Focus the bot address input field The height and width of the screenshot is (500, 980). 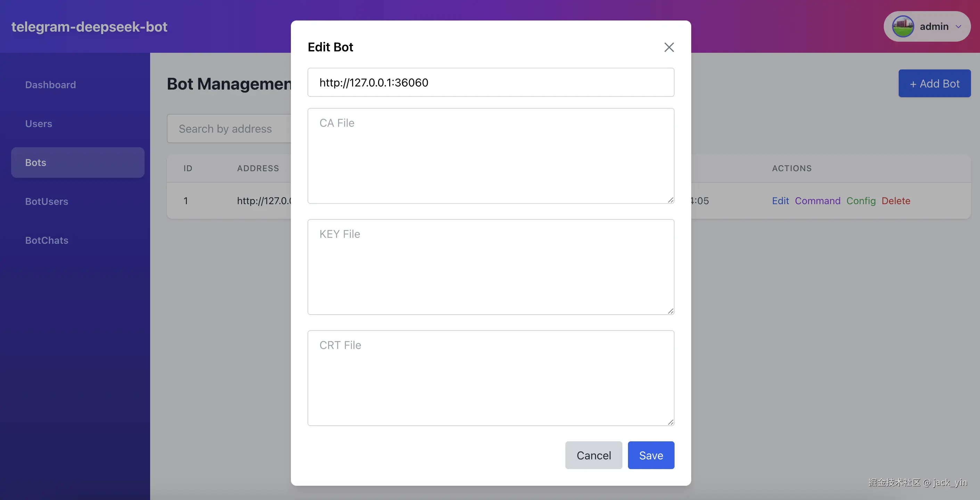(490, 83)
